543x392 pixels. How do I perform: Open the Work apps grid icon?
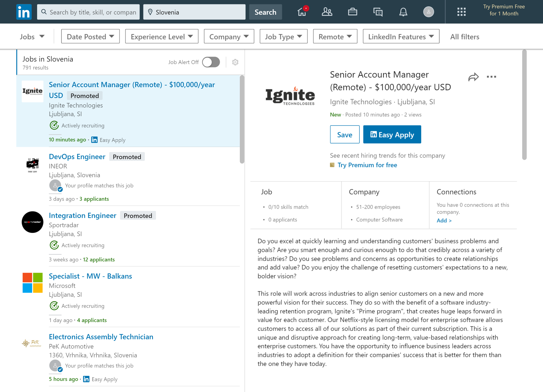(x=461, y=12)
